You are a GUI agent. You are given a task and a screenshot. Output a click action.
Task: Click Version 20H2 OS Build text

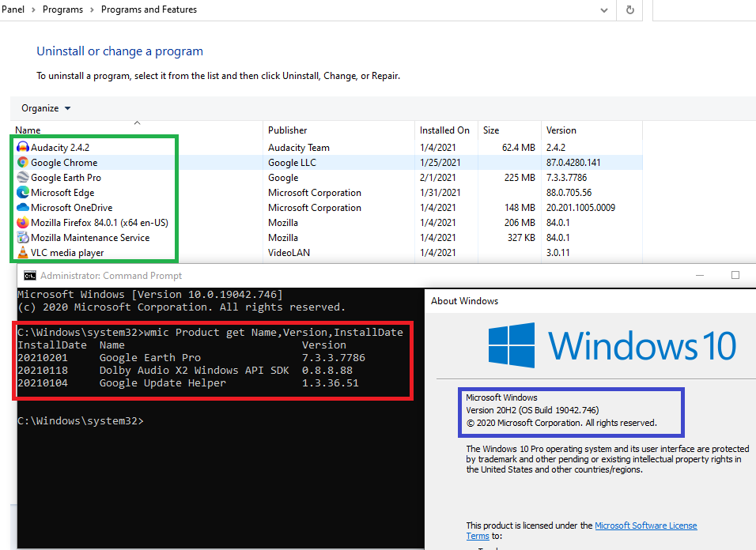(x=532, y=410)
